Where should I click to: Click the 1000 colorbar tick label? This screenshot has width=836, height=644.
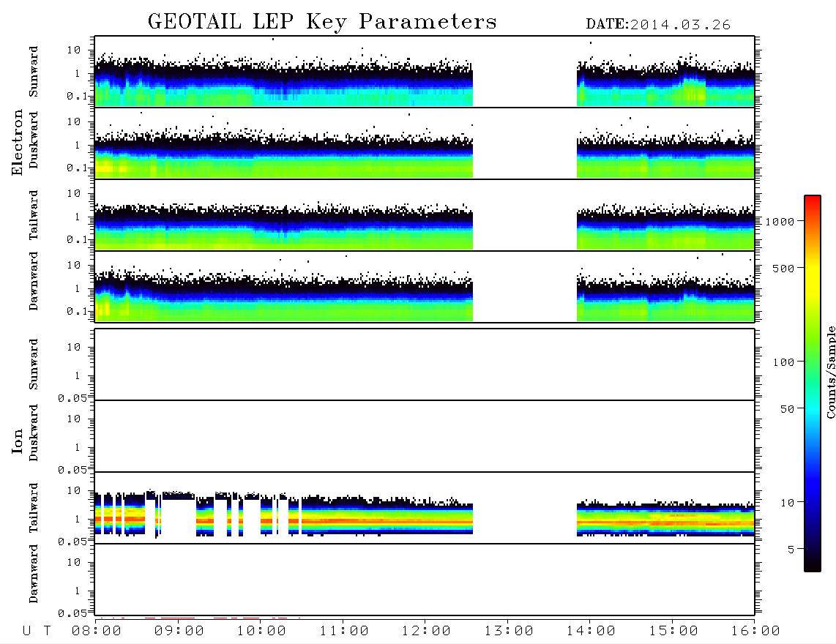point(780,222)
